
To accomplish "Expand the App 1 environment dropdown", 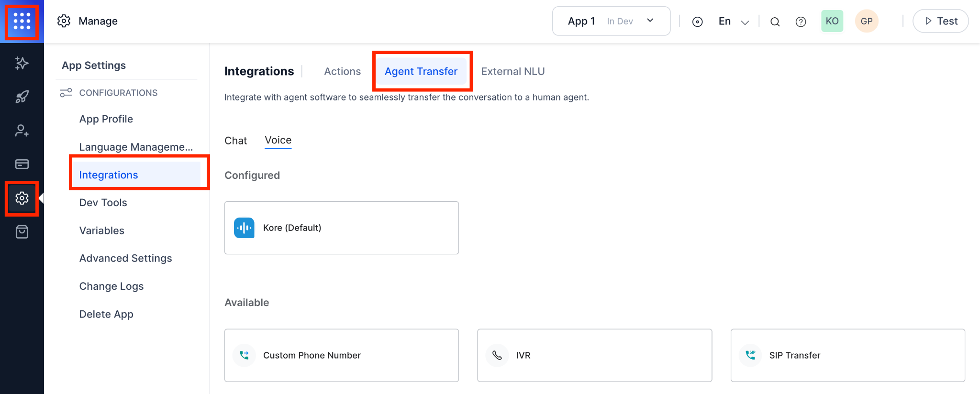I will pyautogui.click(x=650, y=21).
